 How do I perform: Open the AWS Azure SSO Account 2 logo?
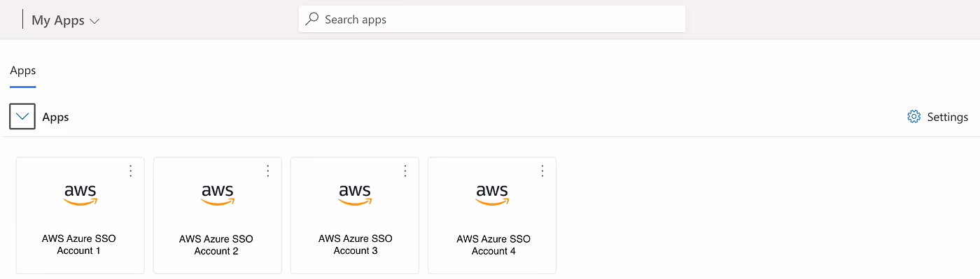pyautogui.click(x=218, y=195)
